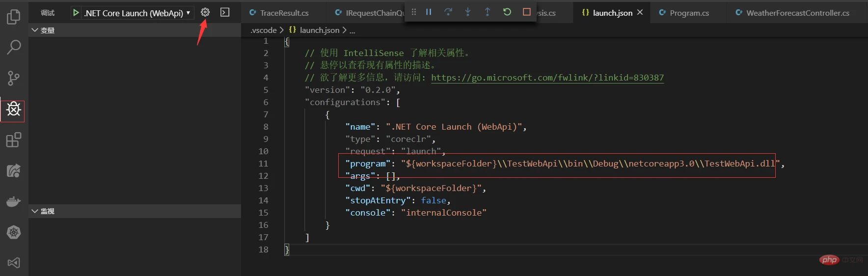Collapse the 监视 watch section
The image size is (868, 276).
(135, 211)
